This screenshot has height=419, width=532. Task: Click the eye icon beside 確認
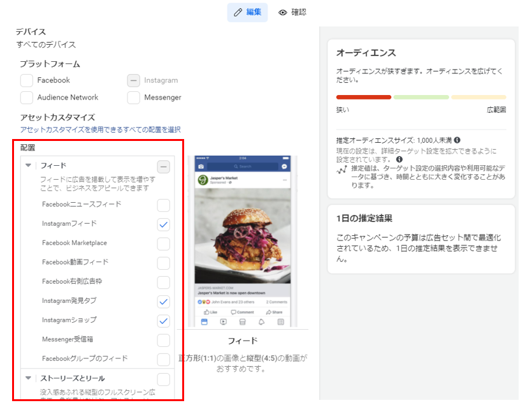(x=283, y=12)
